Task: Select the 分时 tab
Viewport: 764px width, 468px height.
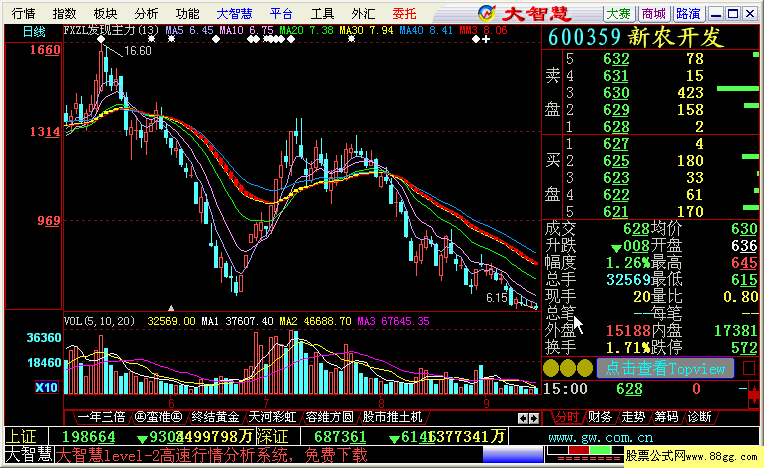Action: pyautogui.click(x=567, y=417)
